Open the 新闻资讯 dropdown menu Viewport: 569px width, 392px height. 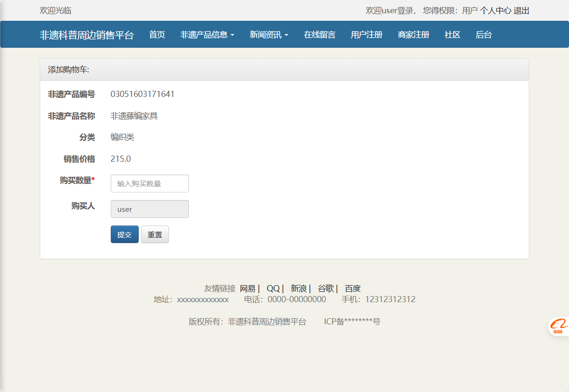pyautogui.click(x=269, y=34)
